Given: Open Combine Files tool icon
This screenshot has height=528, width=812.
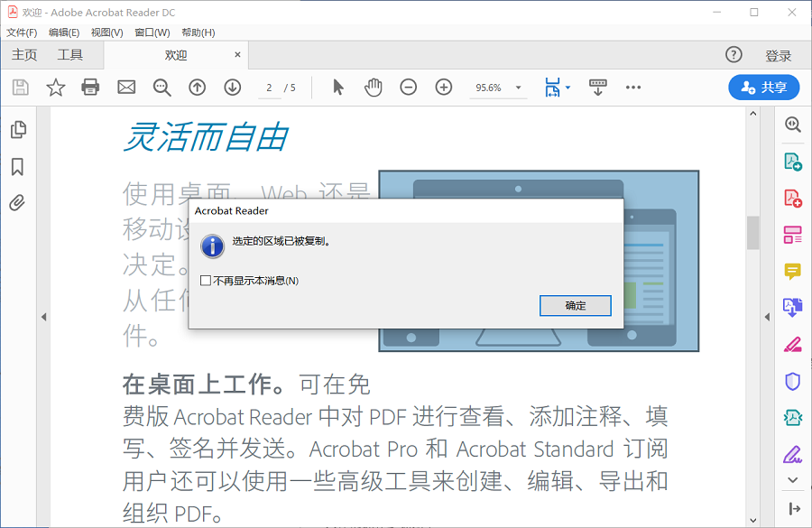Looking at the screenshot, I should 793,308.
